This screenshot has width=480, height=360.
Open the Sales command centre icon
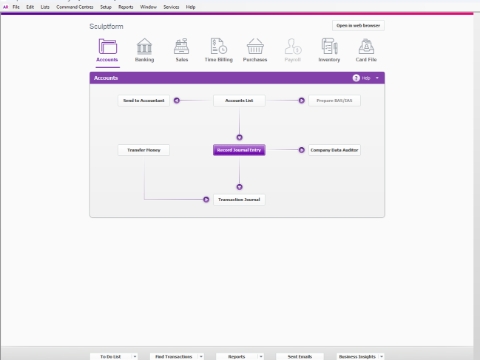pyautogui.click(x=182, y=46)
